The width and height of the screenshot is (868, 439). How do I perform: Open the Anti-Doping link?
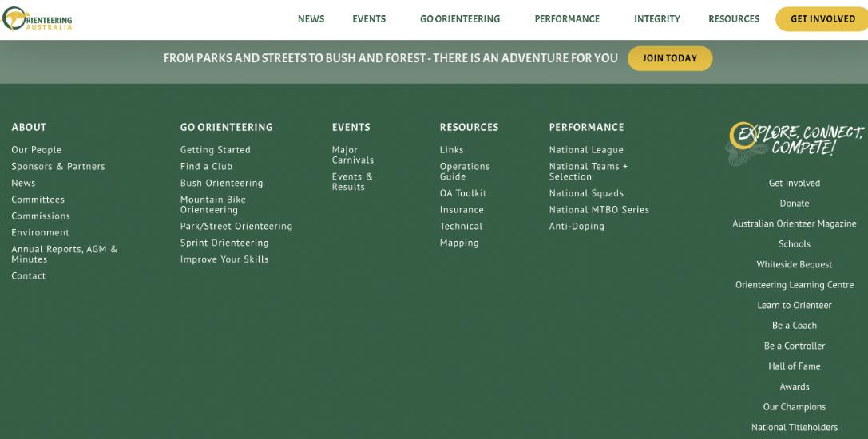pos(577,227)
